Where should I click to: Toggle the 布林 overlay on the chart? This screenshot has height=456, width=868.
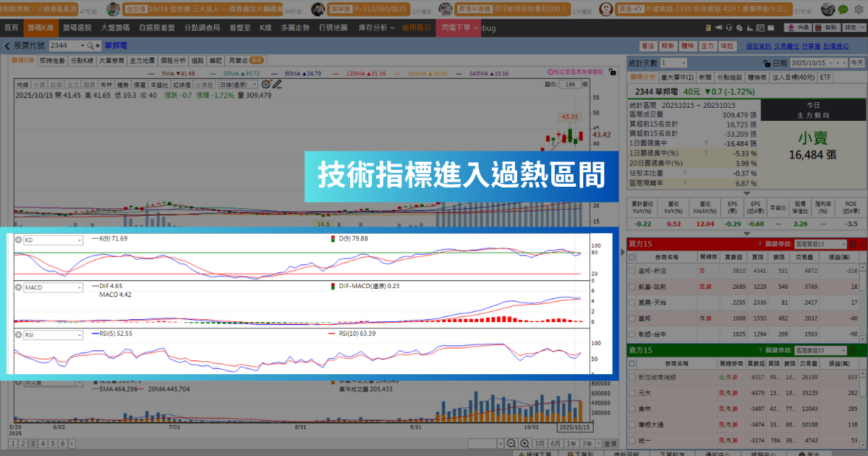point(106,85)
